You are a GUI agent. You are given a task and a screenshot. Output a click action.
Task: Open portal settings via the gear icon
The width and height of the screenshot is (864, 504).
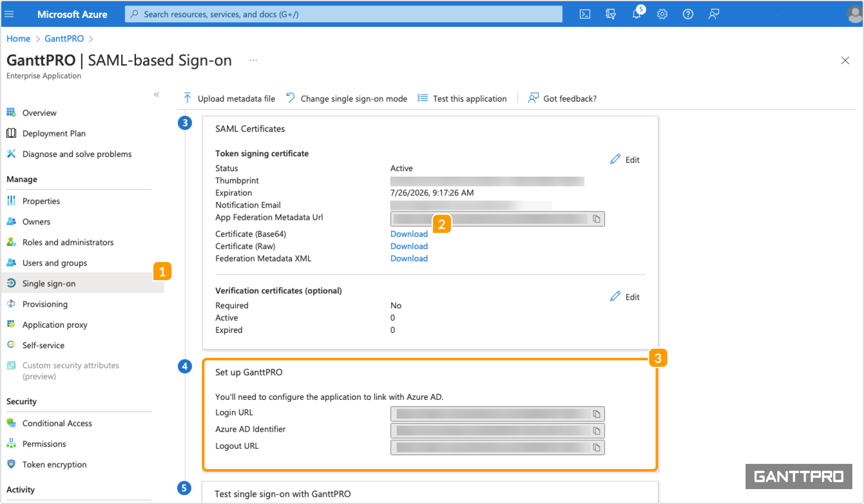(662, 14)
